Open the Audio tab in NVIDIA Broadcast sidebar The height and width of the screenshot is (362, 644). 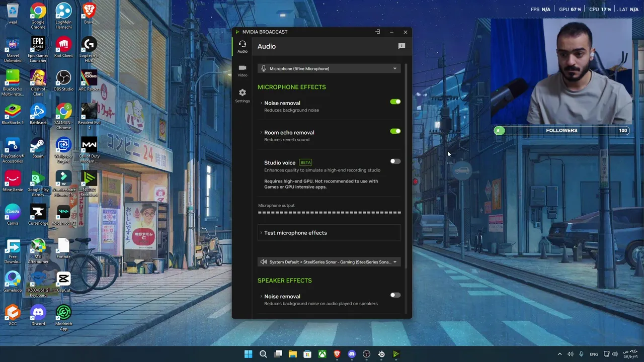243,47
